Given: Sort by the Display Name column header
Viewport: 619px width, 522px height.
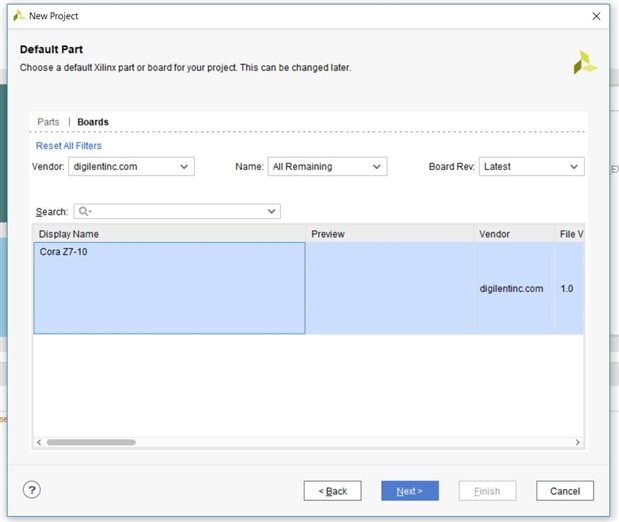Looking at the screenshot, I should [169, 234].
